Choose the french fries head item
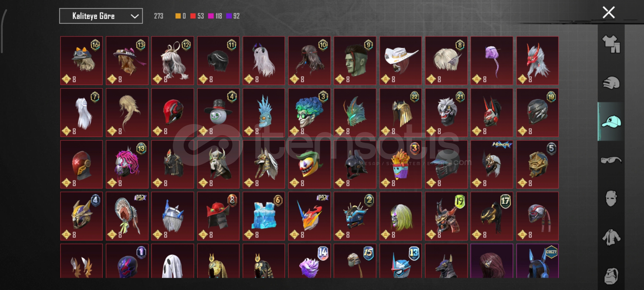This screenshot has height=290, width=644. pyautogui.click(x=401, y=164)
